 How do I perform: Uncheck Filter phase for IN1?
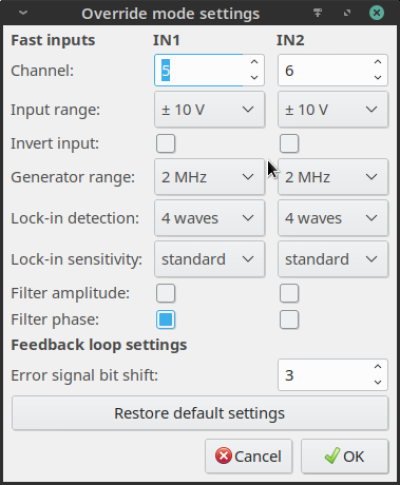(165, 320)
